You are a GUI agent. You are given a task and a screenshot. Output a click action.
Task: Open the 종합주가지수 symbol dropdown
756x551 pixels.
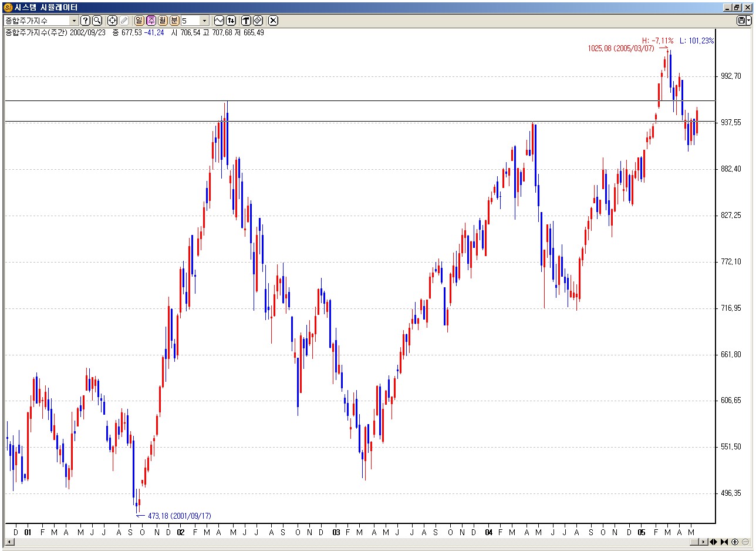(x=74, y=21)
